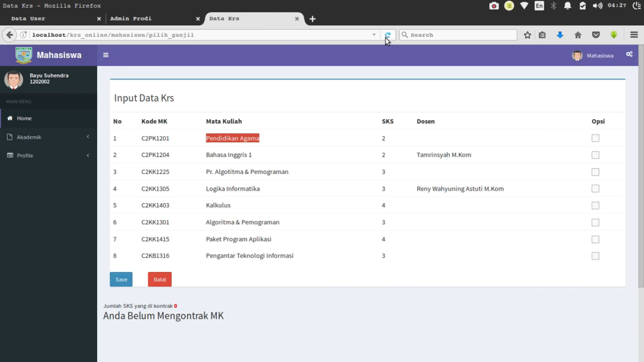
Task: Click the browser reload icon
Action: point(388,35)
